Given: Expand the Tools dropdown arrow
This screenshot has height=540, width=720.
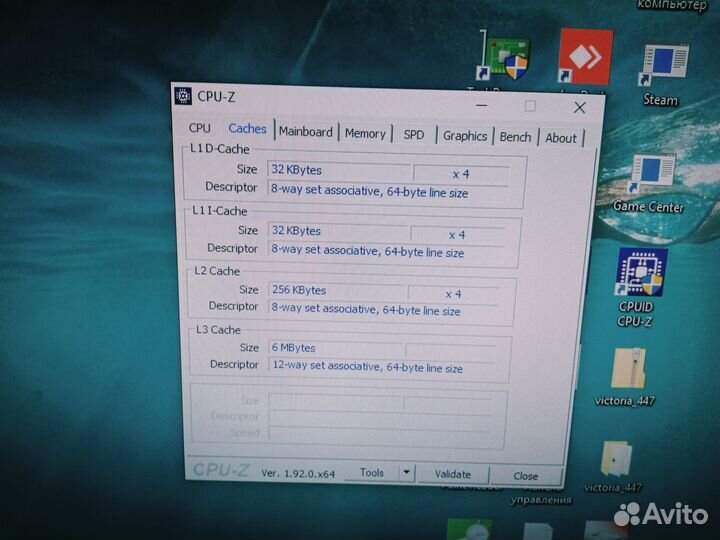Looking at the screenshot, I should pos(406,472).
